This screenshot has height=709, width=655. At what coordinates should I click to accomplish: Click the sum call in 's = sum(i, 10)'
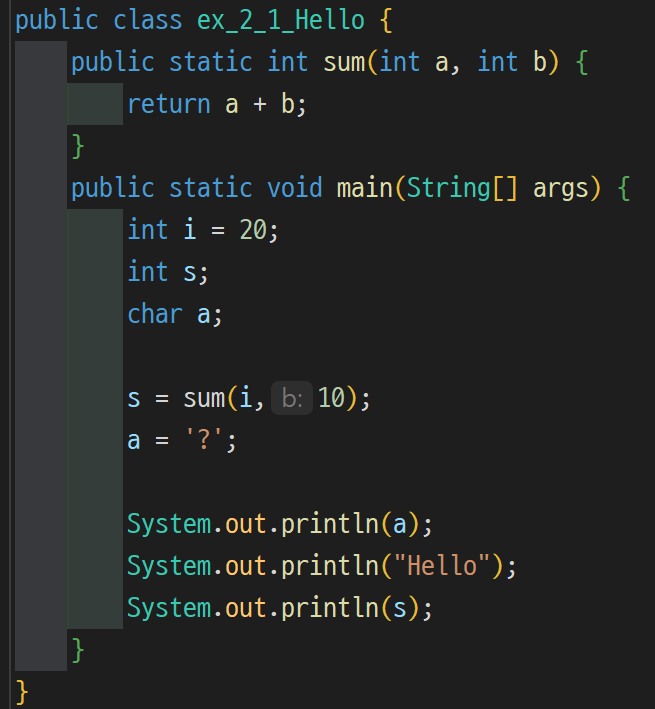click(204, 399)
